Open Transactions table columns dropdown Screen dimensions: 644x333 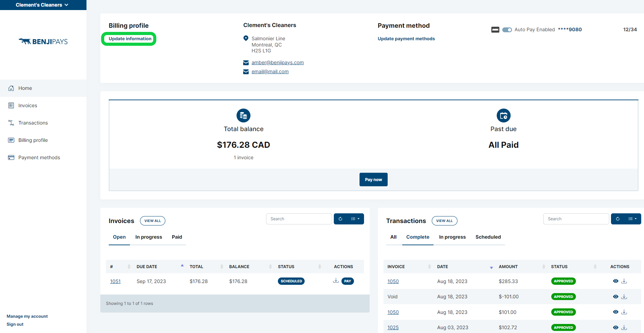pos(633,219)
